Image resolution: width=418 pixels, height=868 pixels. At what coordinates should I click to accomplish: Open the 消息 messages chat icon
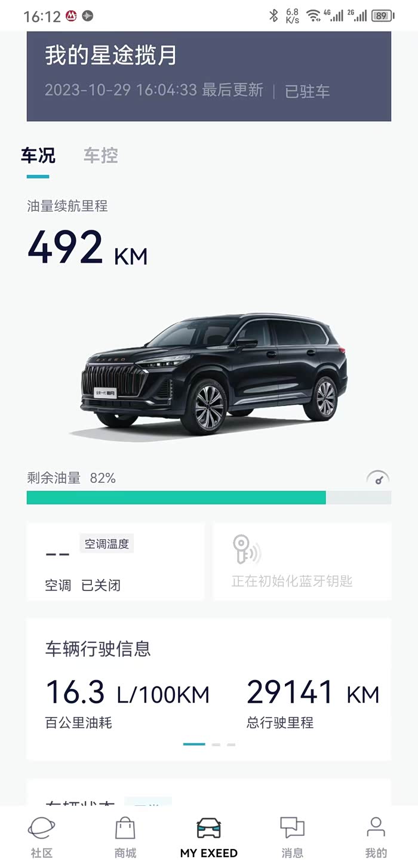[x=293, y=828]
